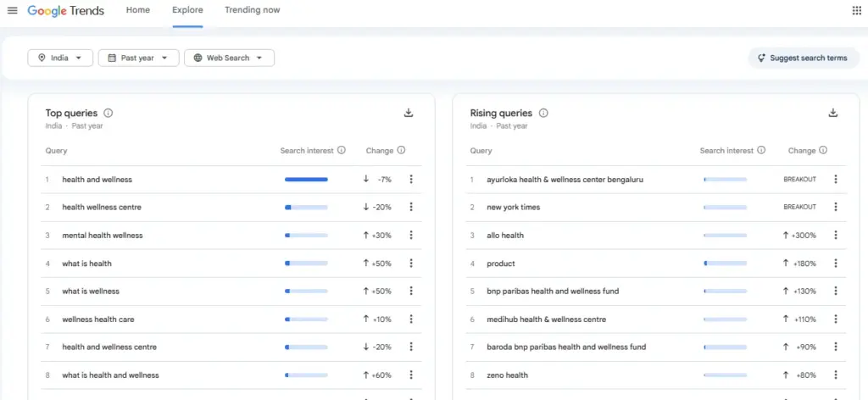Viewport: 868px width, 400px height.
Task: Open the 'mental health wellness' query
Action: coord(103,235)
